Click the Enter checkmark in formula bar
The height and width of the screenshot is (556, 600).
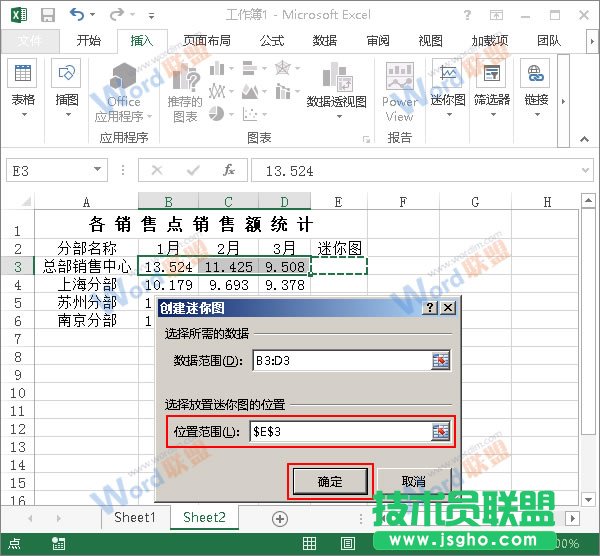click(x=193, y=170)
